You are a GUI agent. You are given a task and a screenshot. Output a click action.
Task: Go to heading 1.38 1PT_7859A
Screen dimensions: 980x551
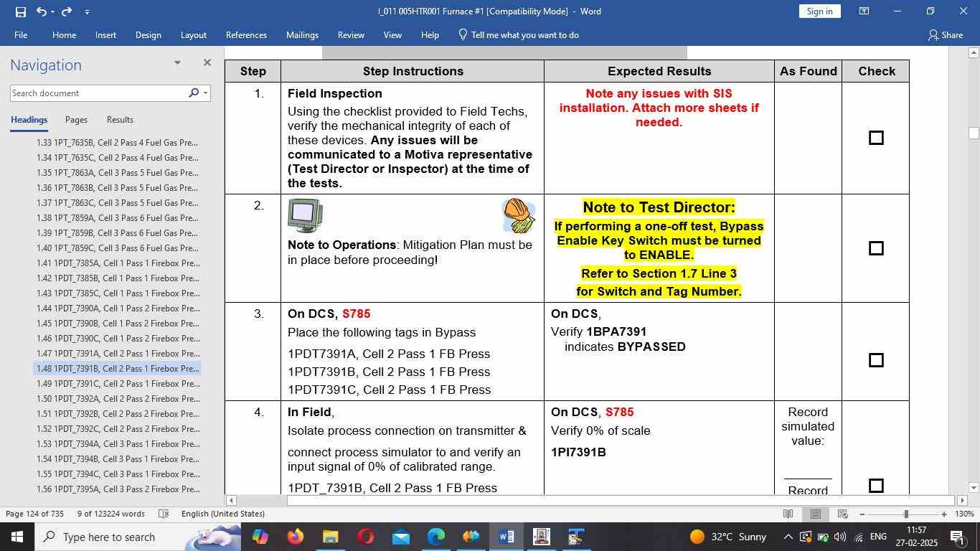[118, 218]
